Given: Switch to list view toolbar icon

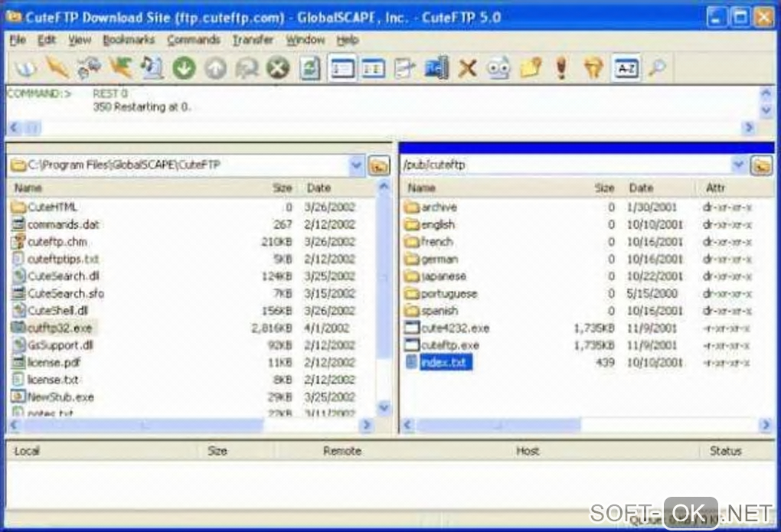Looking at the screenshot, I should click(x=342, y=68).
